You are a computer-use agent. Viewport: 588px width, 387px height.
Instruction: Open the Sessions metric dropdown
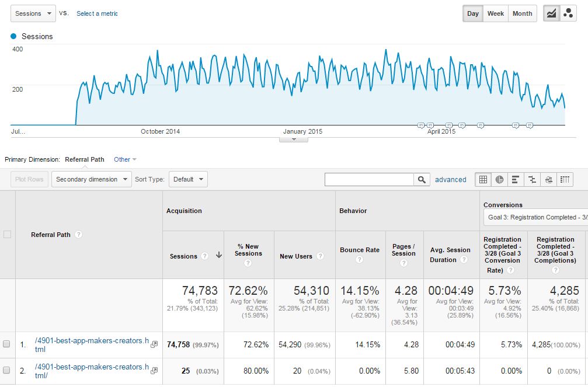33,13
